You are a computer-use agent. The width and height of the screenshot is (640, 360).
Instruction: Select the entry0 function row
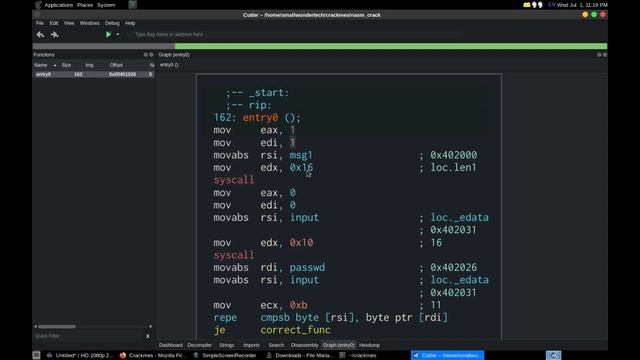[x=93, y=74]
